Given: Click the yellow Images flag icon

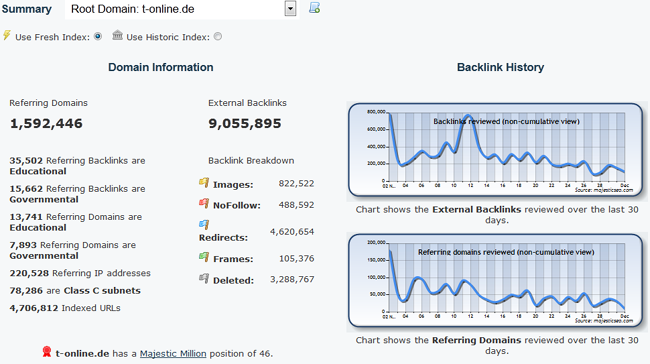Looking at the screenshot, I should click(204, 182).
